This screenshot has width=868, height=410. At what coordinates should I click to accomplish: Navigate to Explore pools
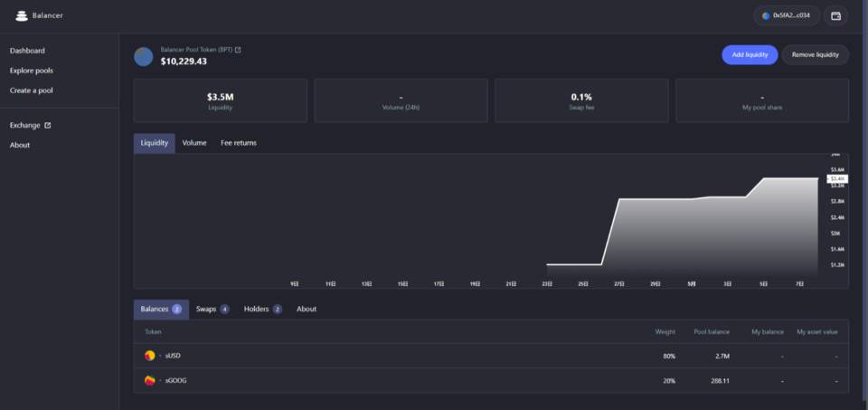coord(32,71)
